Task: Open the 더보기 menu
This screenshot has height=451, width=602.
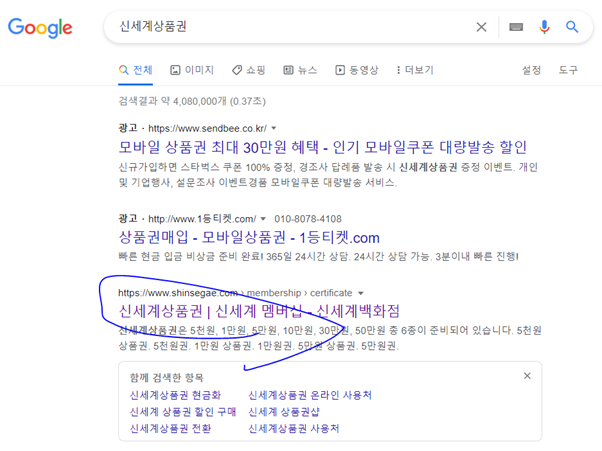Action: 415,70
